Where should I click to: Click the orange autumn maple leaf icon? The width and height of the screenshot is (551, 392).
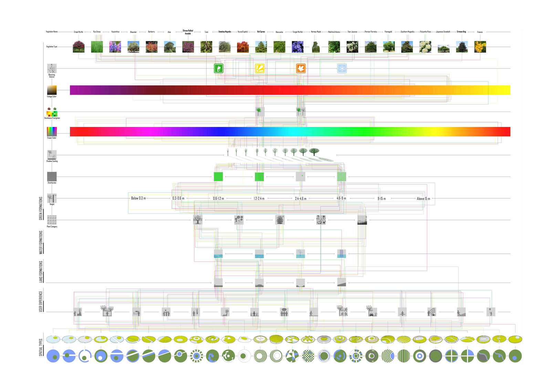point(301,68)
